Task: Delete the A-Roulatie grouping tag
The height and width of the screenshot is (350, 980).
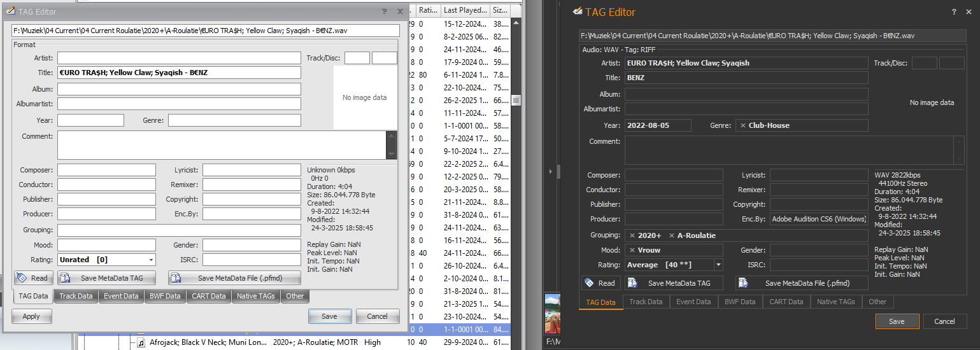Action: point(672,235)
